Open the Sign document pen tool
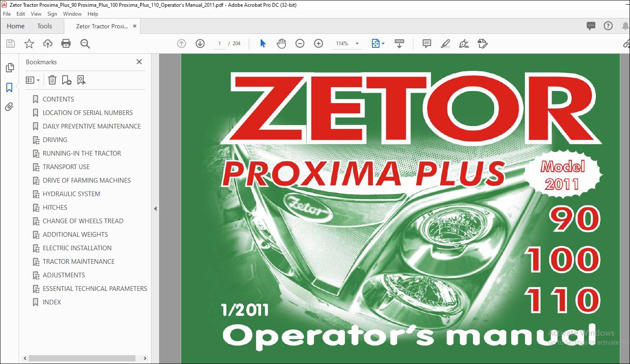Screen dimensions: 630x364 click(464, 44)
